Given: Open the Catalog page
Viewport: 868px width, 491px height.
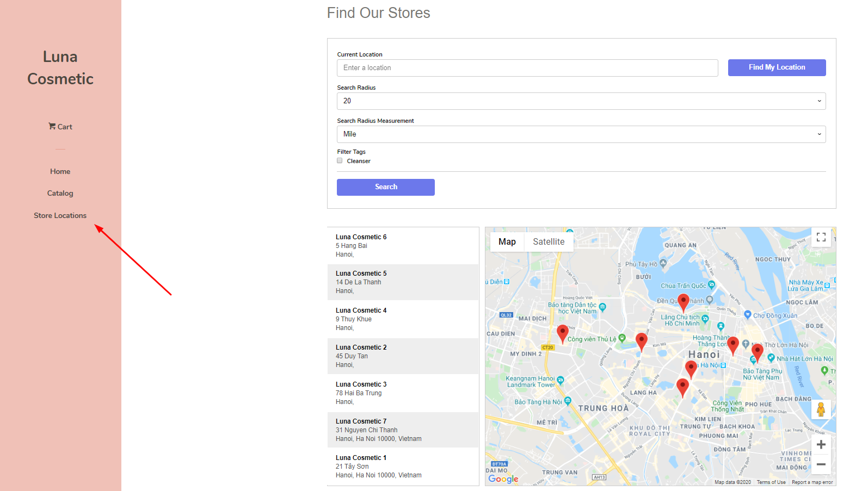Looking at the screenshot, I should pos(60,193).
